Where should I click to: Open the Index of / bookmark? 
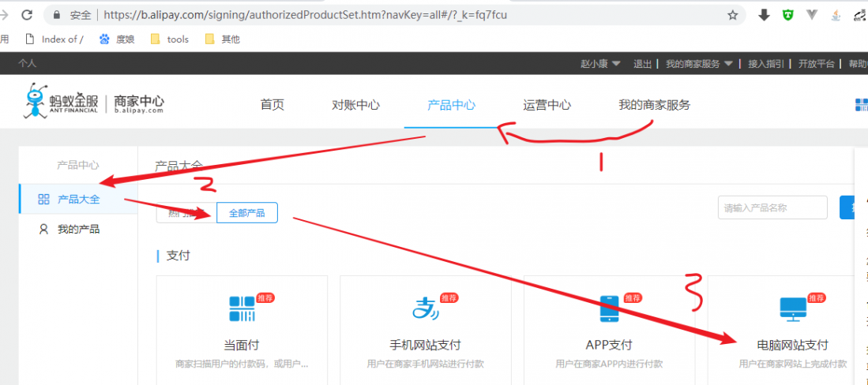[x=54, y=39]
